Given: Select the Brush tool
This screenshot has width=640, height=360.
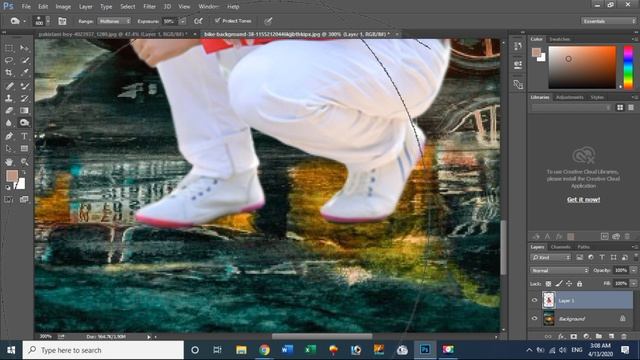Looking at the screenshot, I should [24, 86].
